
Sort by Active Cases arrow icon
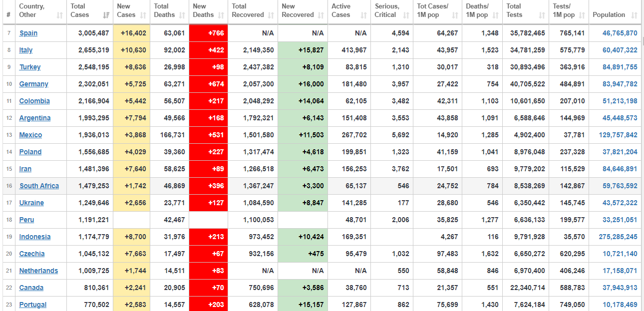pos(364,15)
